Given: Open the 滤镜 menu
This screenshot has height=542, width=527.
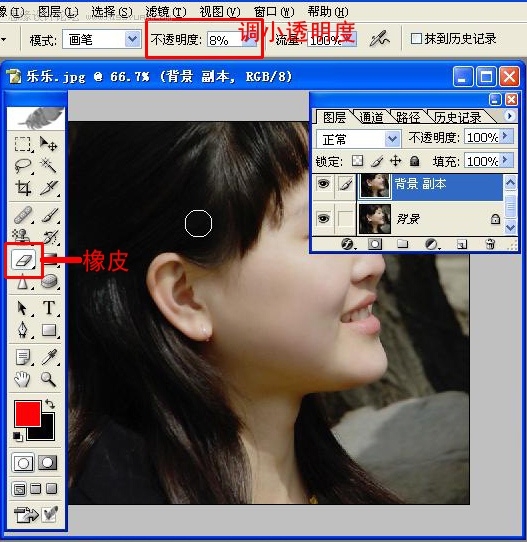Looking at the screenshot, I should 166,12.
